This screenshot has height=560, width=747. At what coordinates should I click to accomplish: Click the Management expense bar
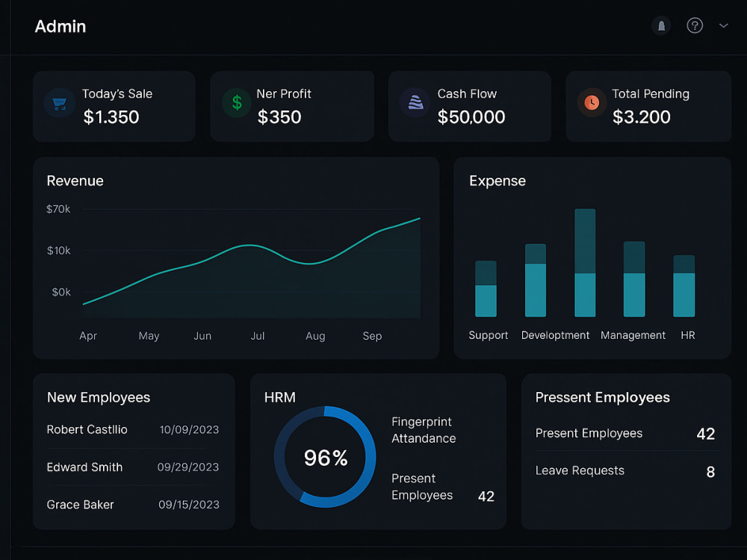[634, 279]
